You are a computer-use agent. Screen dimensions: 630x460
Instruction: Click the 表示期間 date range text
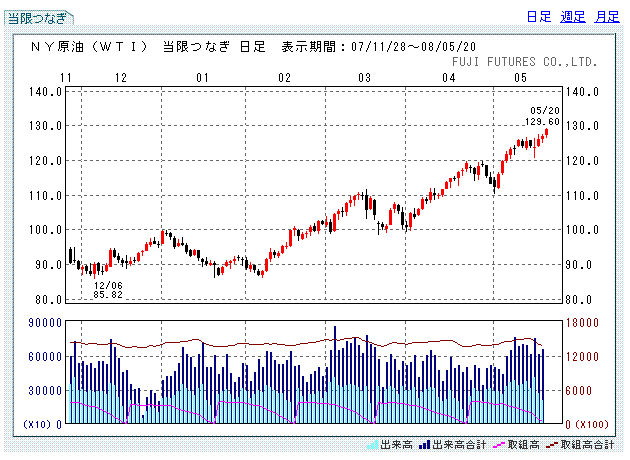pyautogui.click(x=390, y=47)
